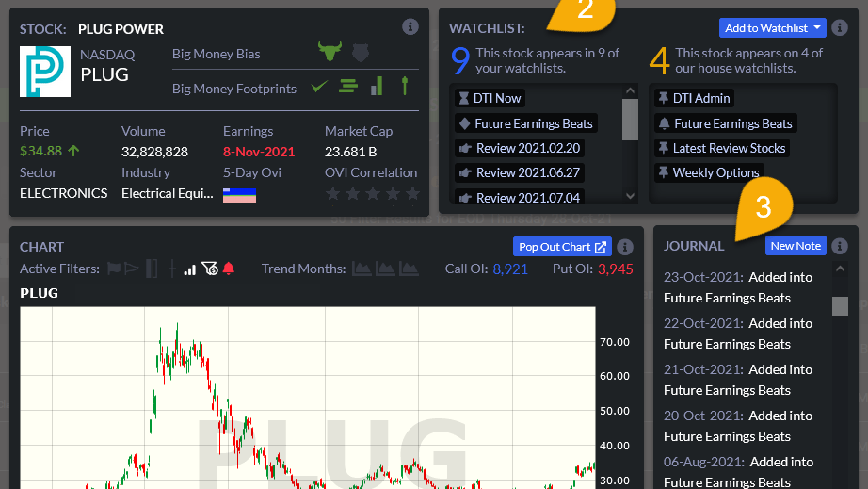
Task: Click the Big Money Footprints checkmark icon
Action: tap(319, 87)
